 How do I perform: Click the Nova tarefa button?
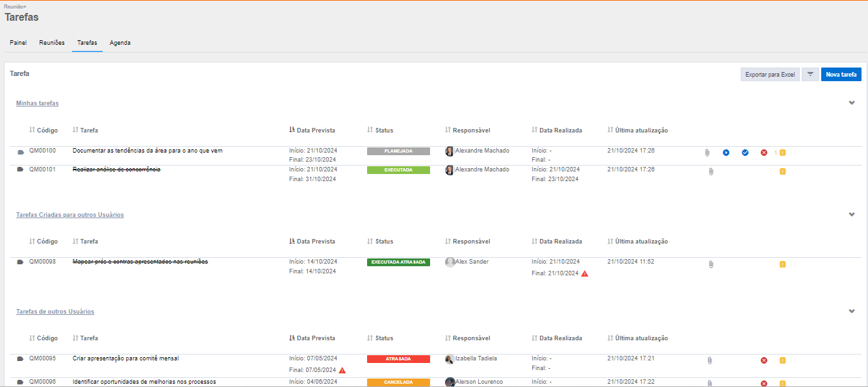[841, 75]
